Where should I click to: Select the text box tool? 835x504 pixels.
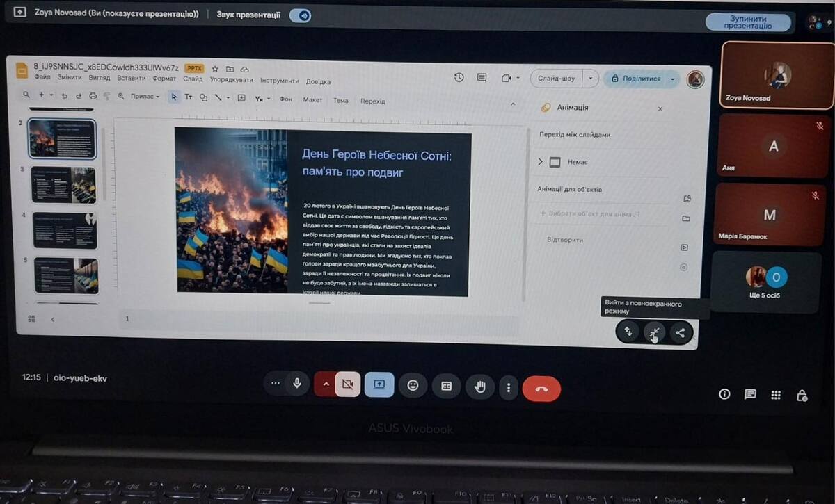[188, 97]
